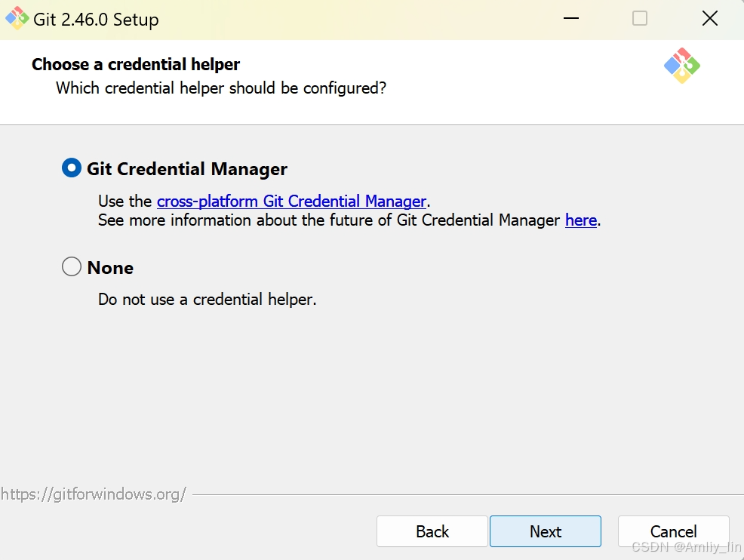Click the 'Git 2.46.0 Setup' window title

pyautogui.click(x=96, y=20)
